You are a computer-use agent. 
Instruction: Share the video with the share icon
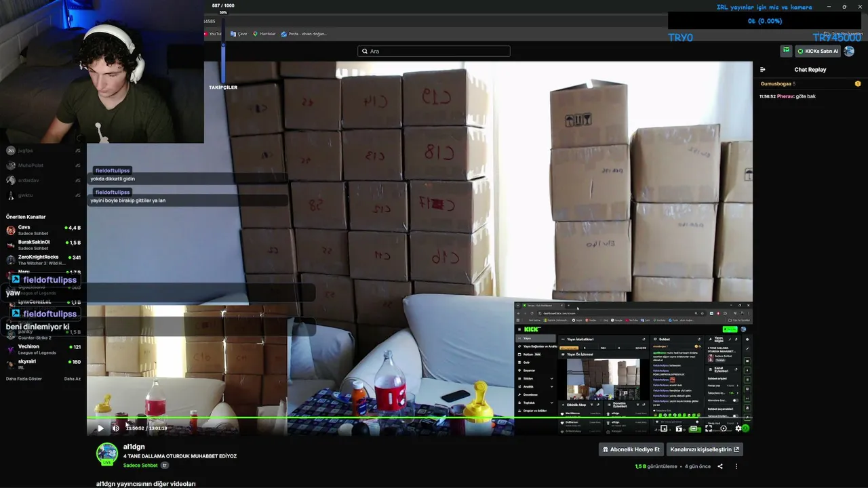point(720,466)
